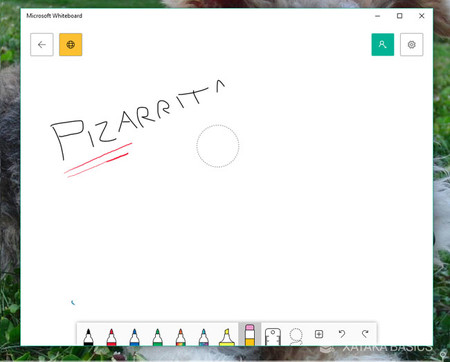The width and height of the screenshot is (450, 362).
Task: Redo the last action
Action: click(x=365, y=334)
